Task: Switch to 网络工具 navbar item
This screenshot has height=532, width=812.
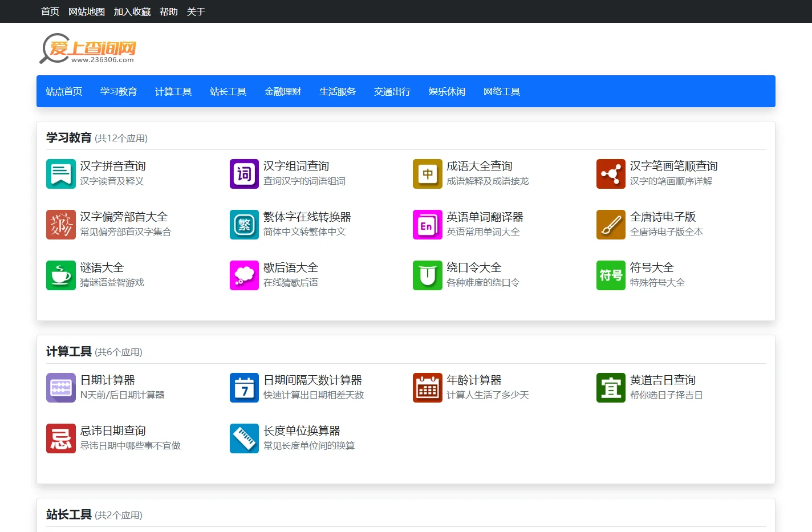Action: 502,91
